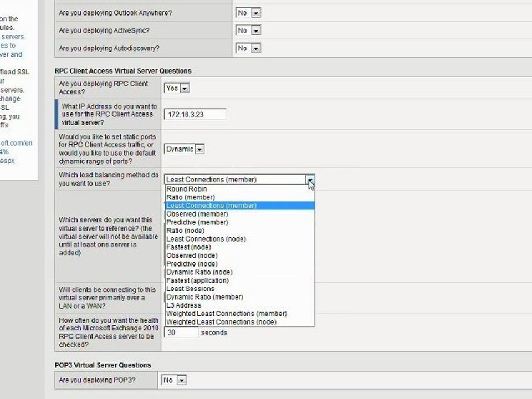Select Round Robin from the list
Image resolution: width=532 pixels, height=399 pixels.
click(240, 189)
